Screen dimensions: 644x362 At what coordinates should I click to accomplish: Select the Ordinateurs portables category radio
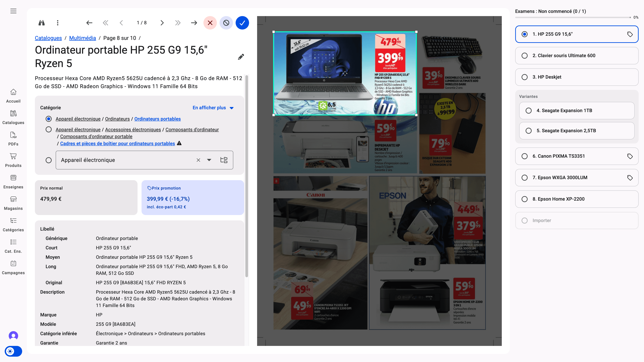[48, 119]
